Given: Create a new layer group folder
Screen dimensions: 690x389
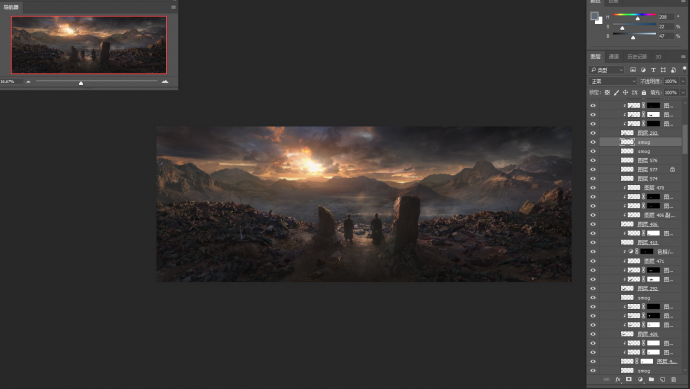Looking at the screenshot, I should pyautogui.click(x=651, y=379).
